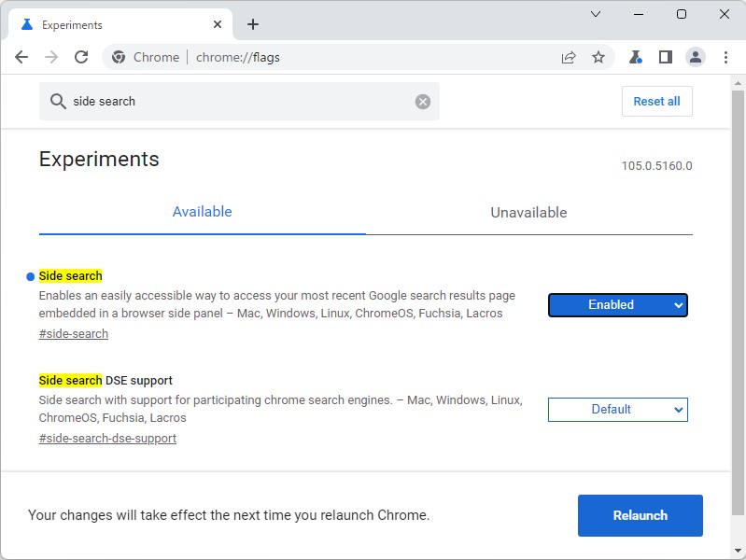Screen dimensions: 746x560
Task: Open the tab search chevron
Action: coord(595,14)
